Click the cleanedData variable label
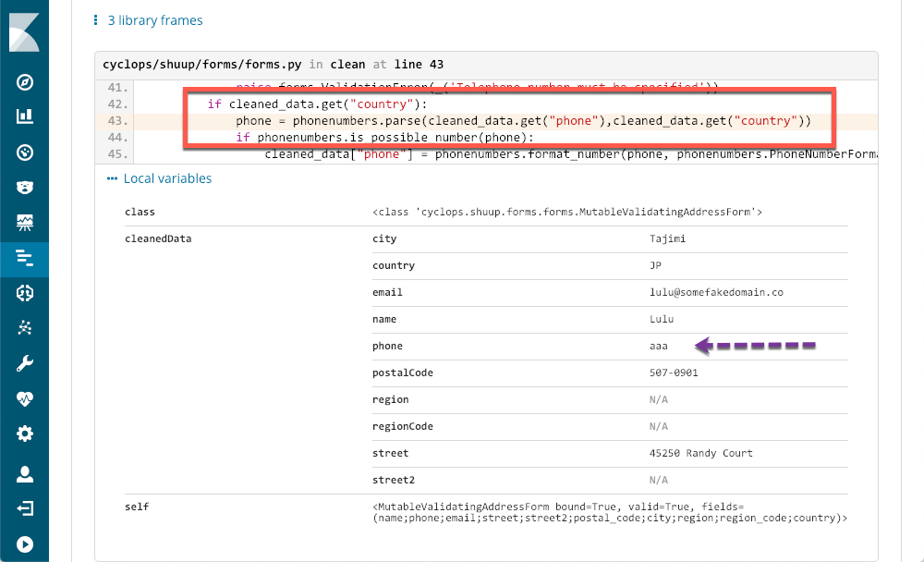The width and height of the screenshot is (924, 562). click(x=158, y=238)
